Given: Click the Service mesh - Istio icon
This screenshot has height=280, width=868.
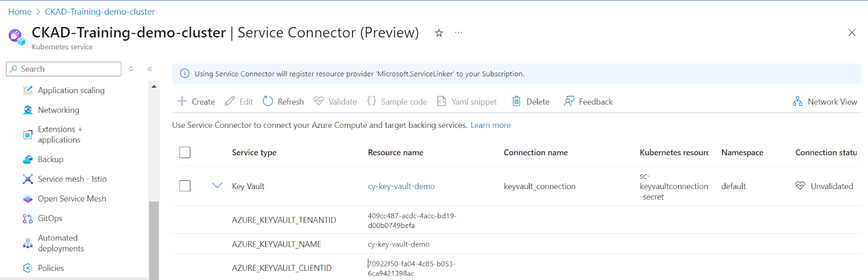Looking at the screenshot, I should [28, 179].
